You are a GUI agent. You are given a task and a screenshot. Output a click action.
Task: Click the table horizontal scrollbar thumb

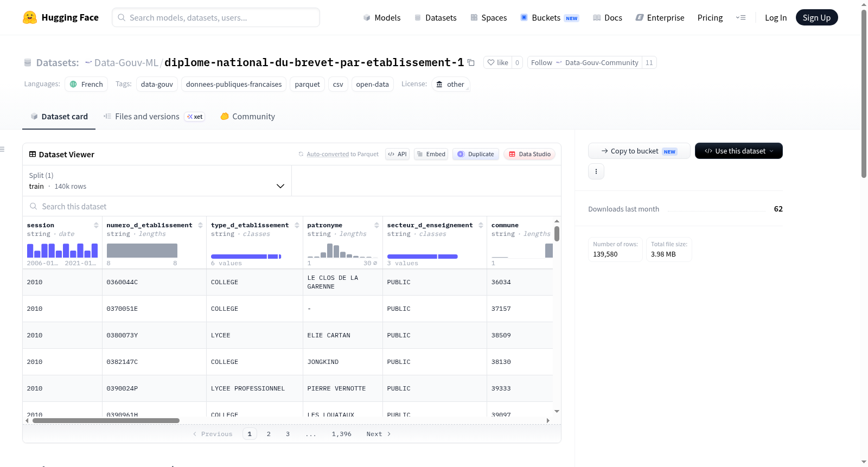[x=106, y=420]
